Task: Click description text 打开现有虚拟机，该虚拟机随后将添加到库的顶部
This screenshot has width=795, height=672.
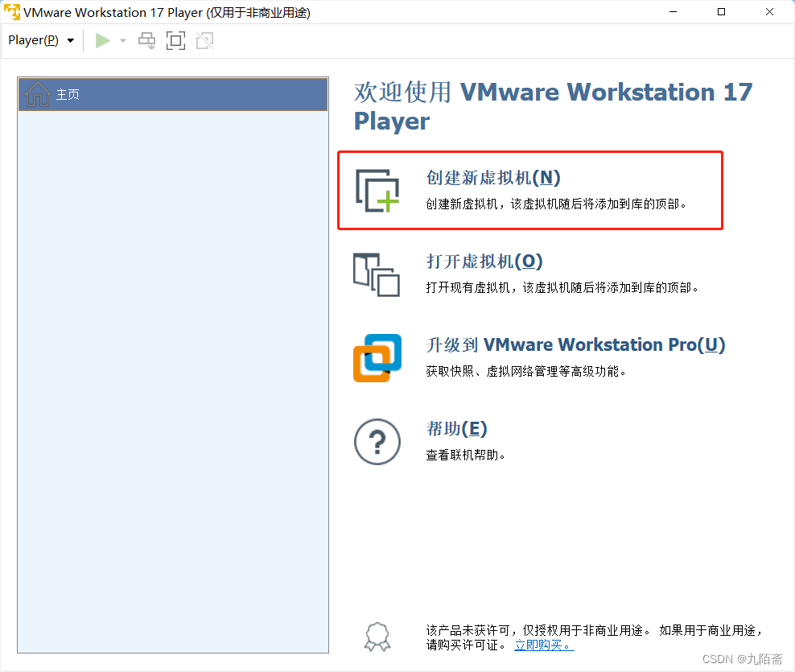Action: (x=562, y=287)
